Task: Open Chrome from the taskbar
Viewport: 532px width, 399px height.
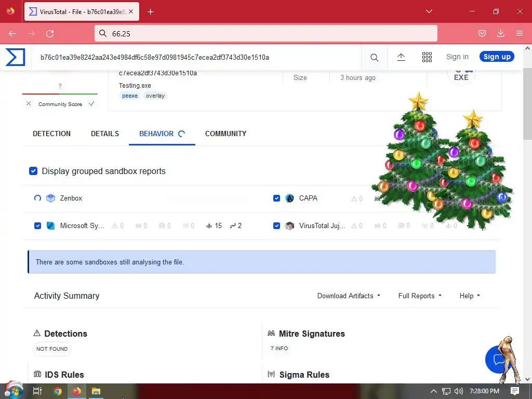Action: click(58, 391)
